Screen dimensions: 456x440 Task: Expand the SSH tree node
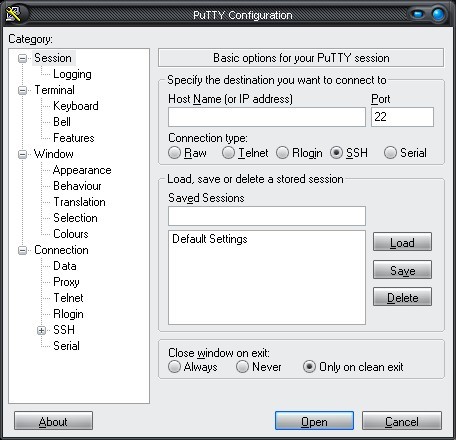41,330
